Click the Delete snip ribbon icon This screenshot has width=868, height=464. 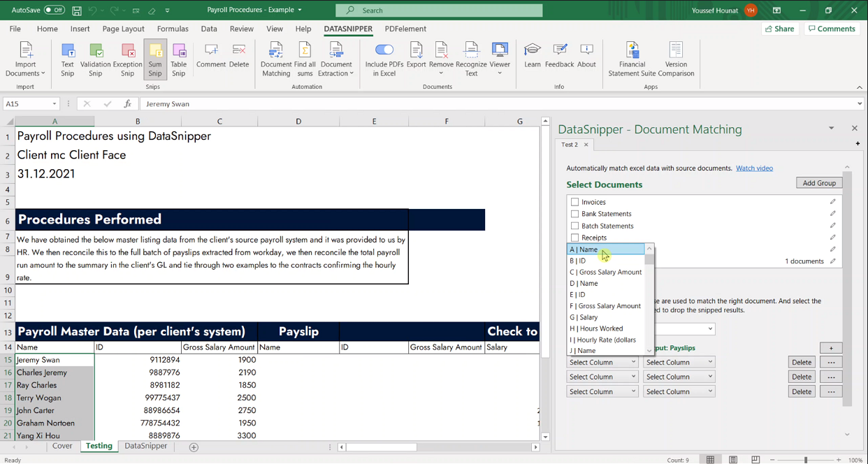point(239,56)
